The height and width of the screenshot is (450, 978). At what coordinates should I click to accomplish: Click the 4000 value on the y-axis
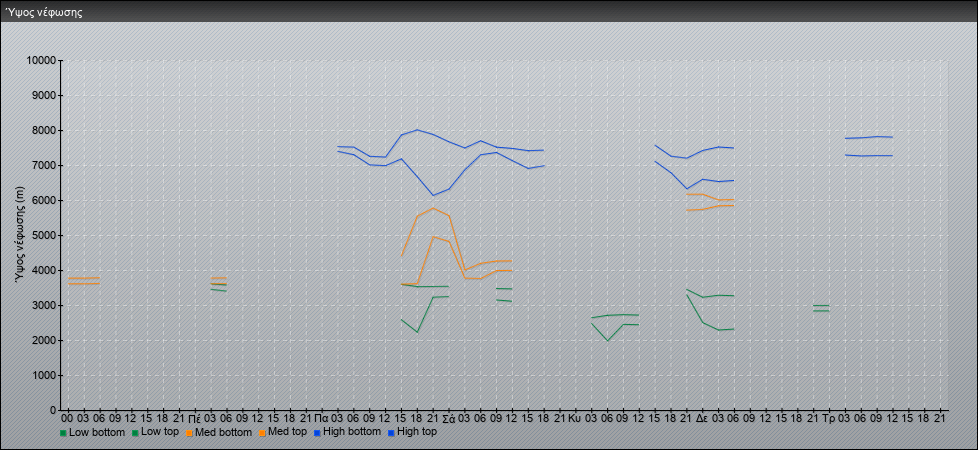(x=44, y=270)
